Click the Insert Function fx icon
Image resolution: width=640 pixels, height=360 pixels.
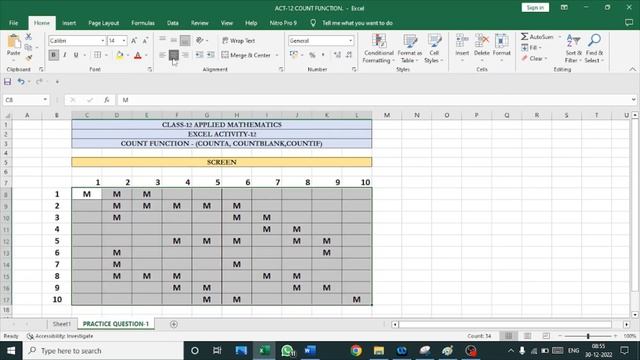[x=107, y=100]
